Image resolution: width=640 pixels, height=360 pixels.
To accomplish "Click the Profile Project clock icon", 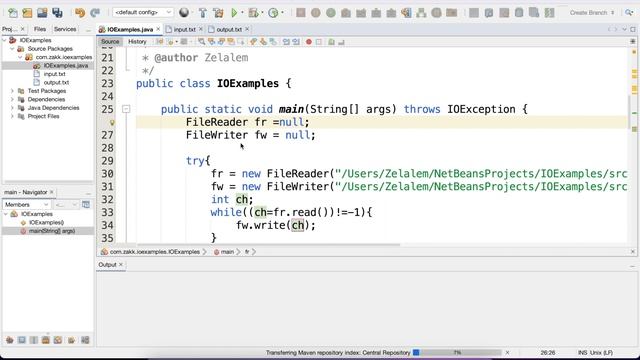I will pyautogui.click(x=273, y=13).
